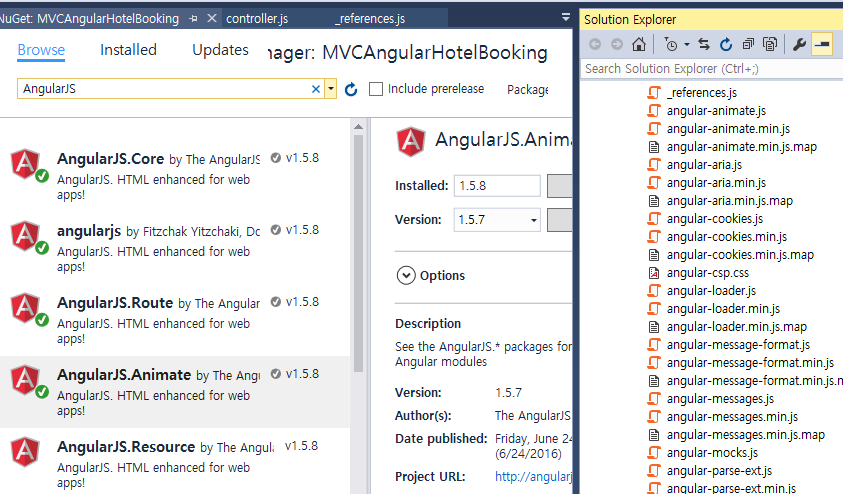Screen dimensions: 843x494
Task: Open Pending Changes Filter dropdown arrow
Action: point(687,45)
